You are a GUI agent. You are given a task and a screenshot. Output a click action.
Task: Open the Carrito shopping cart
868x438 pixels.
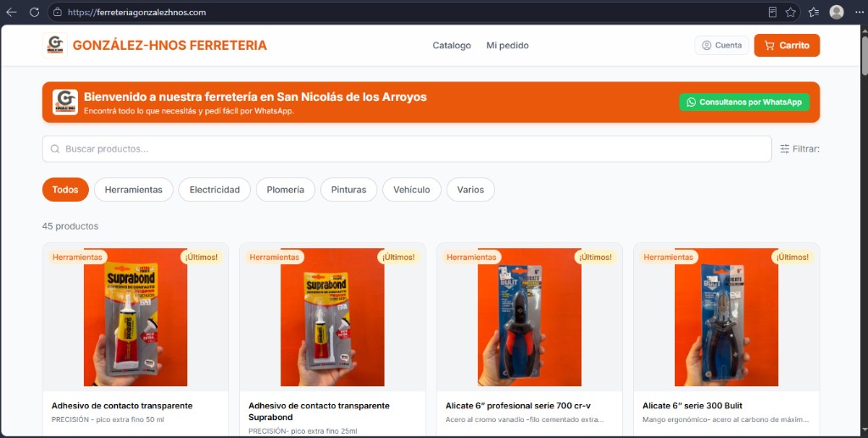tap(787, 46)
